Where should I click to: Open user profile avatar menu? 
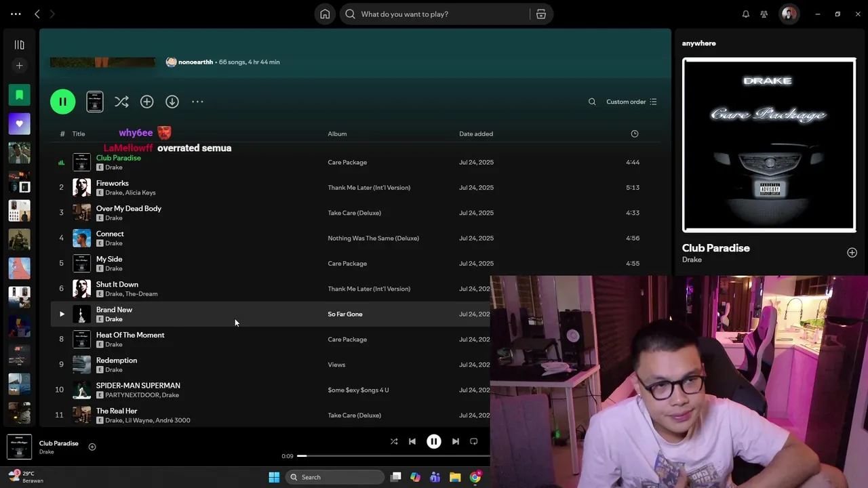pos(789,14)
